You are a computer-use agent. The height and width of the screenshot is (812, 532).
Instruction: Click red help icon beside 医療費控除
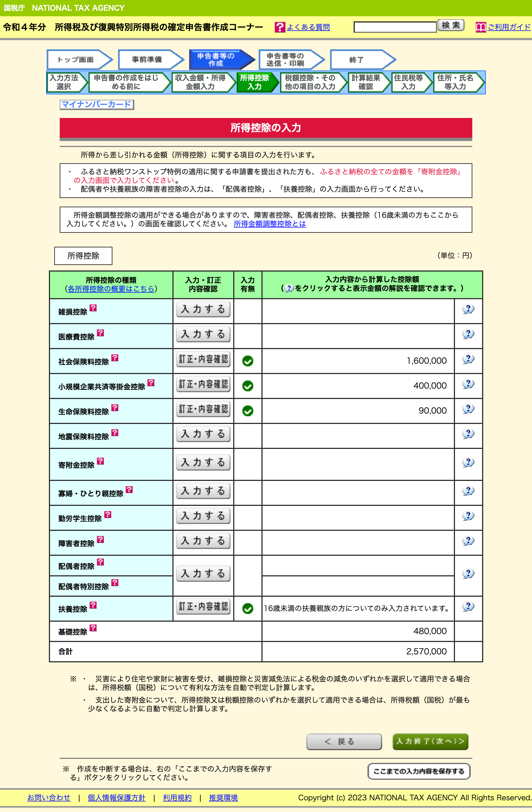100,333
